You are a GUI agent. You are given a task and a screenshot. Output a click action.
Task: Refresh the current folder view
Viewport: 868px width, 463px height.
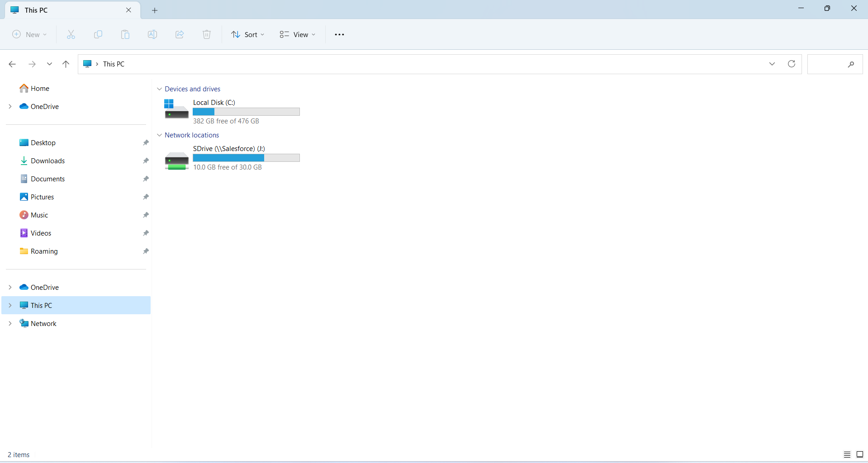792,64
